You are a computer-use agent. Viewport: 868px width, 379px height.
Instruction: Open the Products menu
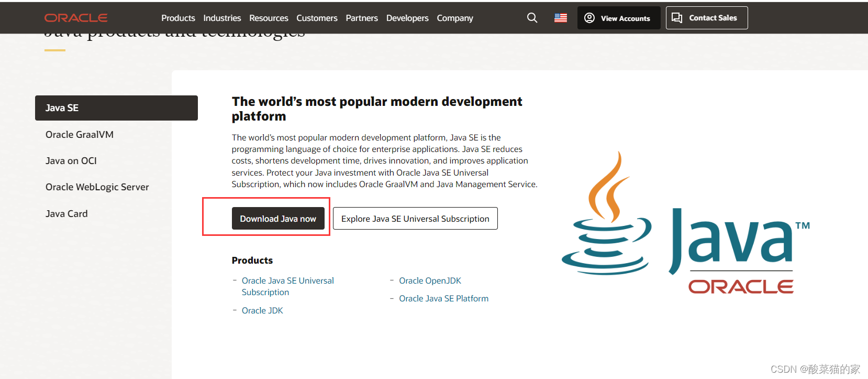(x=178, y=18)
